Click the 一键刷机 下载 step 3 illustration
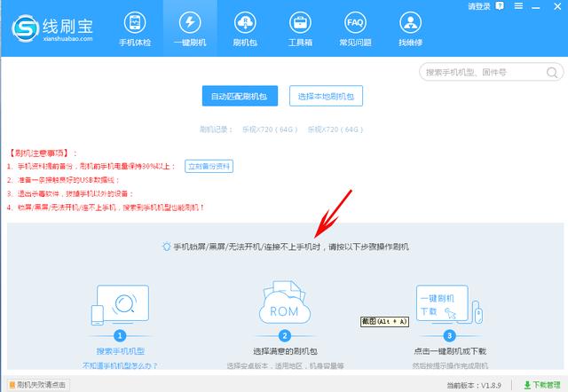 tap(449, 304)
